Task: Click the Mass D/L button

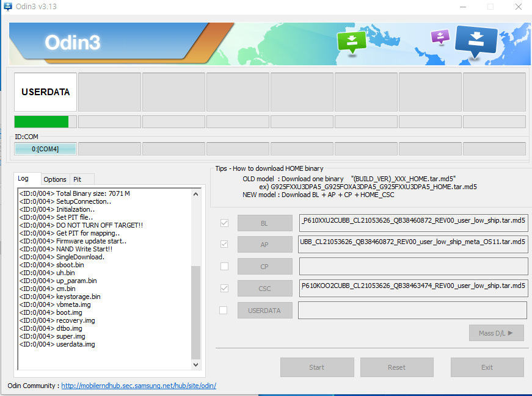Action: (x=497, y=333)
